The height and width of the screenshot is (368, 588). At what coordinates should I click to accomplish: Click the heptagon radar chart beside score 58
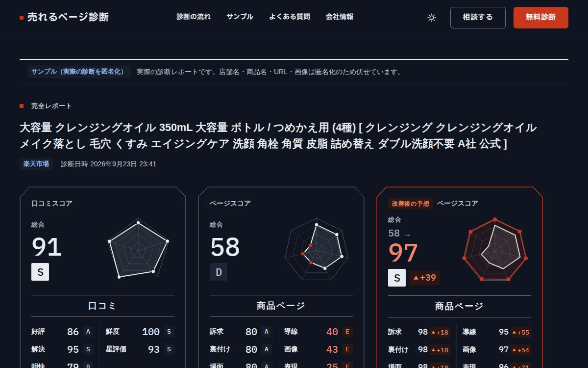point(317,249)
